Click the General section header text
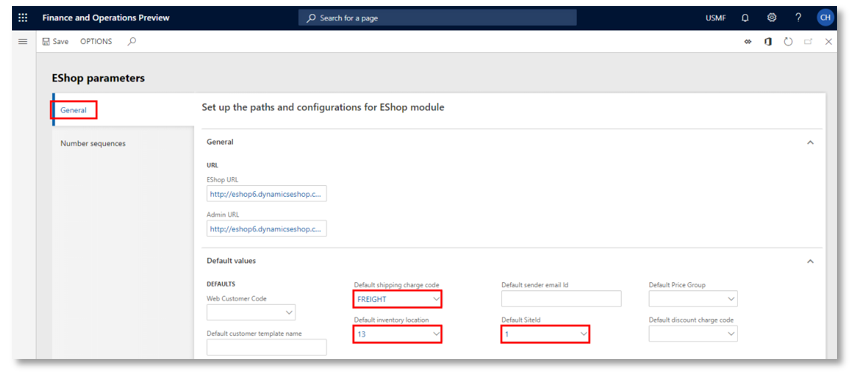This screenshot has width=851, height=373. point(220,142)
